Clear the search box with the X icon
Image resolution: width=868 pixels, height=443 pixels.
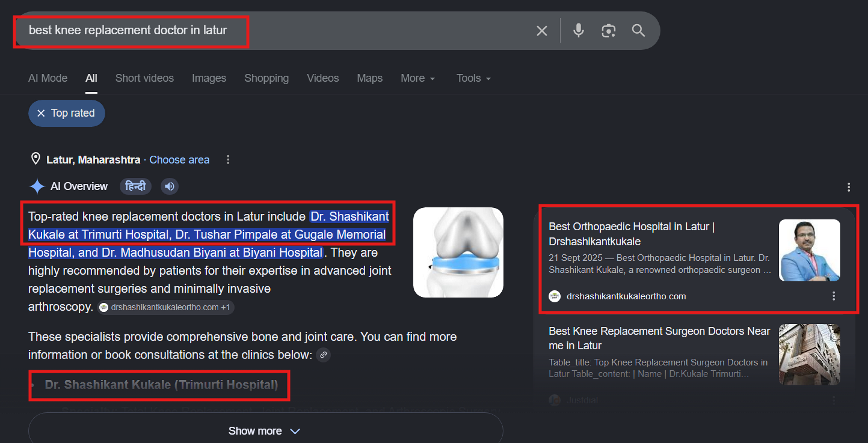coord(541,31)
